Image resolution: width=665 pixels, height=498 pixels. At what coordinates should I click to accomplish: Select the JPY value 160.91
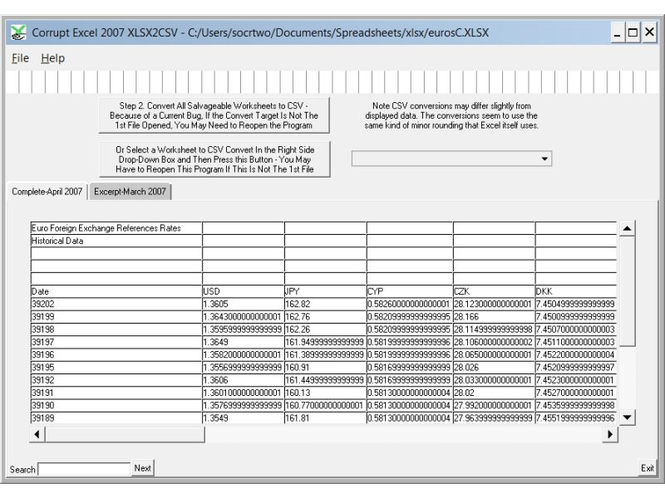point(325,367)
